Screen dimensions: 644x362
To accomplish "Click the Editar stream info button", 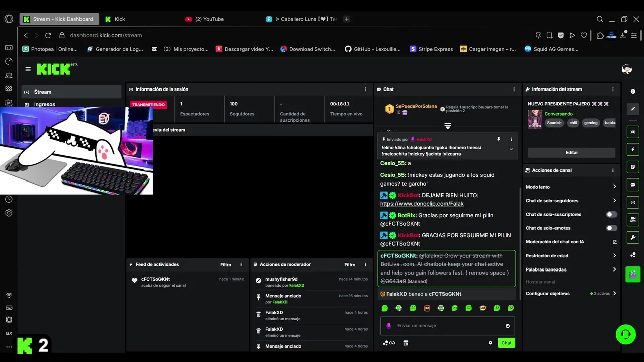I will tap(572, 152).
